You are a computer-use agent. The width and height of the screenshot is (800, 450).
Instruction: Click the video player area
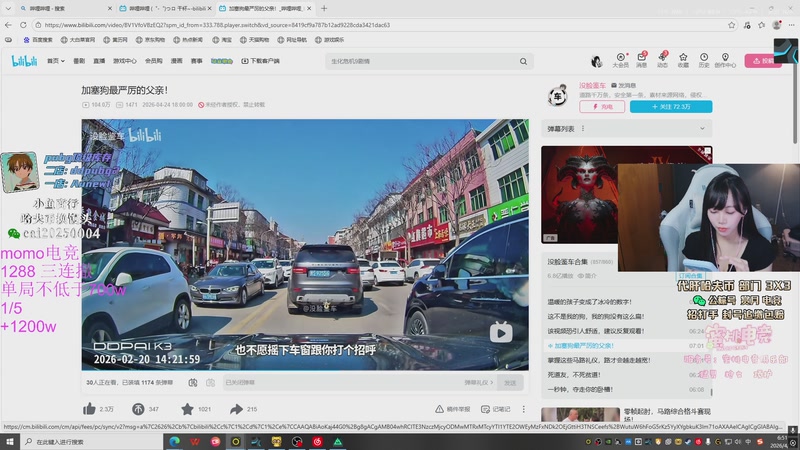tap(305, 244)
